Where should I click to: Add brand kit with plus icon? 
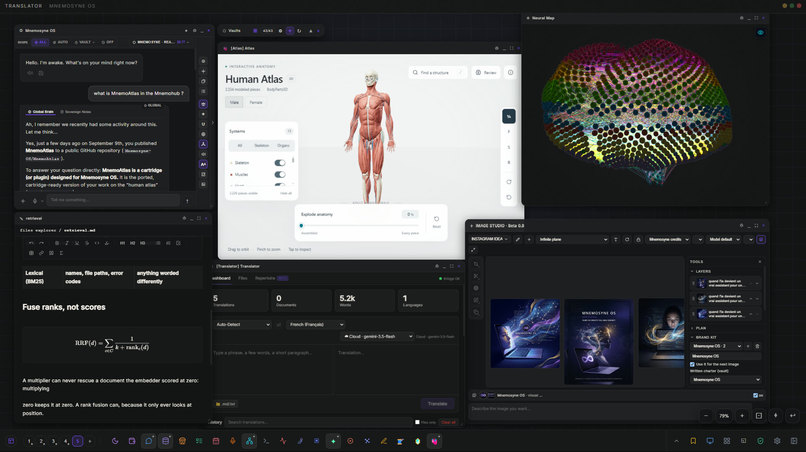pyautogui.click(x=748, y=346)
